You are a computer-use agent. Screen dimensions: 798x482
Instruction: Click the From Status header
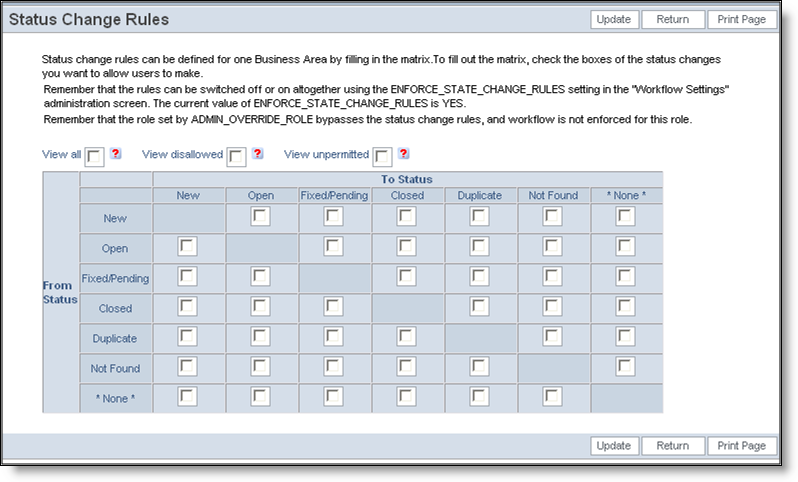[60, 292]
